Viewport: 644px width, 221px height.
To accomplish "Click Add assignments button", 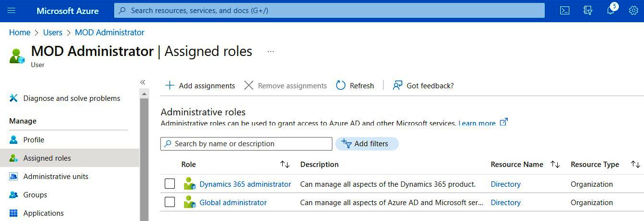I will 200,85.
